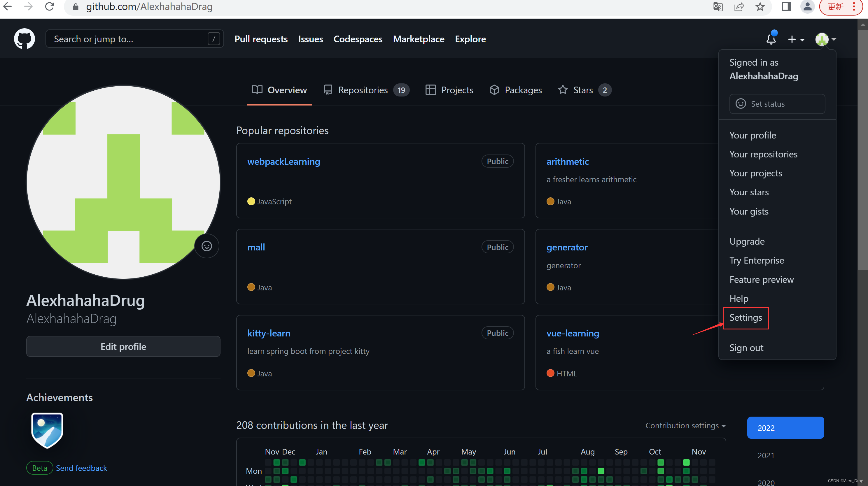Viewport: 868px width, 486px height.
Task: Open the browser side panel icon
Action: pyautogui.click(x=786, y=7)
